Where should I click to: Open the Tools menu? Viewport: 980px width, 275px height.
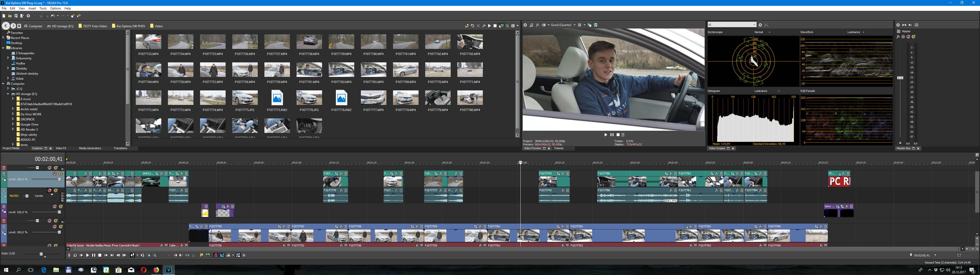point(43,8)
